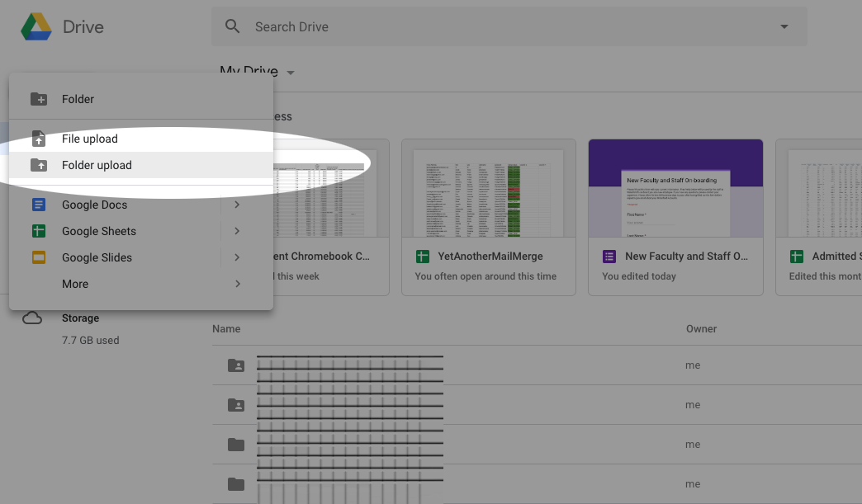The height and width of the screenshot is (504, 862).
Task: Click the Google Drive logo
Action: tap(37, 26)
